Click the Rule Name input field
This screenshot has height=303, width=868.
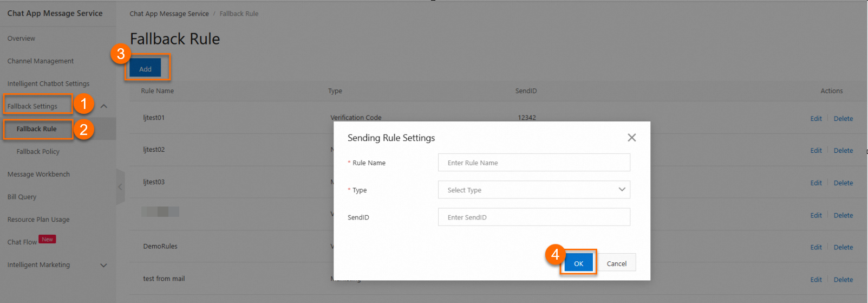(533, 163)
